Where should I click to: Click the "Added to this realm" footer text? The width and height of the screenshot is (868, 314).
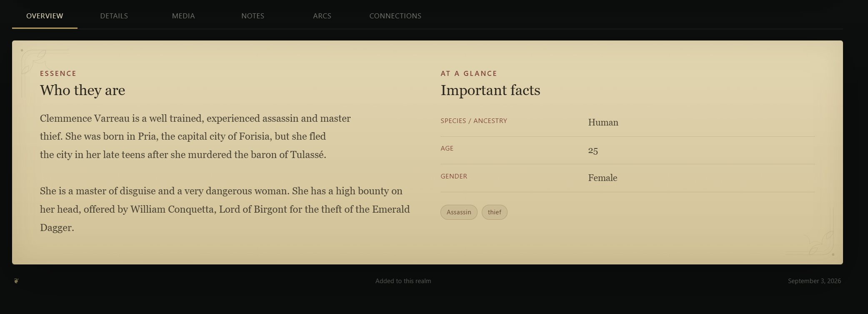[403, 281]
